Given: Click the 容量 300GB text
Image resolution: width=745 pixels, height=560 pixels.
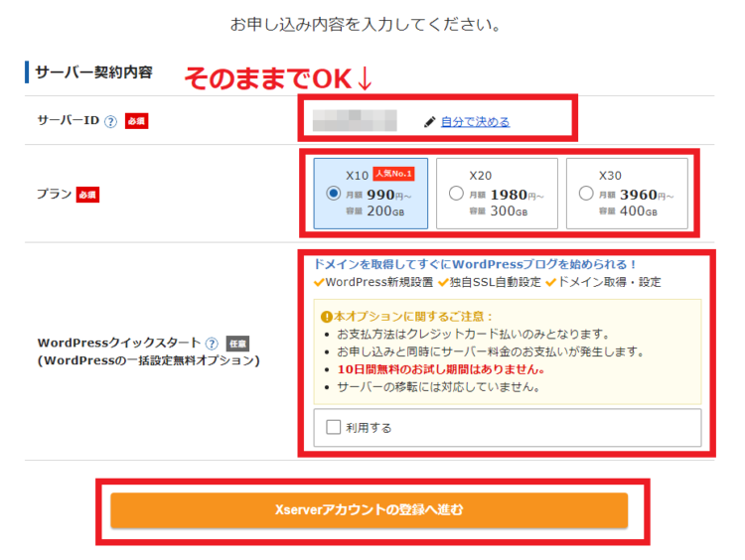Looking at the screenshot, I should [x=499, y=210].
